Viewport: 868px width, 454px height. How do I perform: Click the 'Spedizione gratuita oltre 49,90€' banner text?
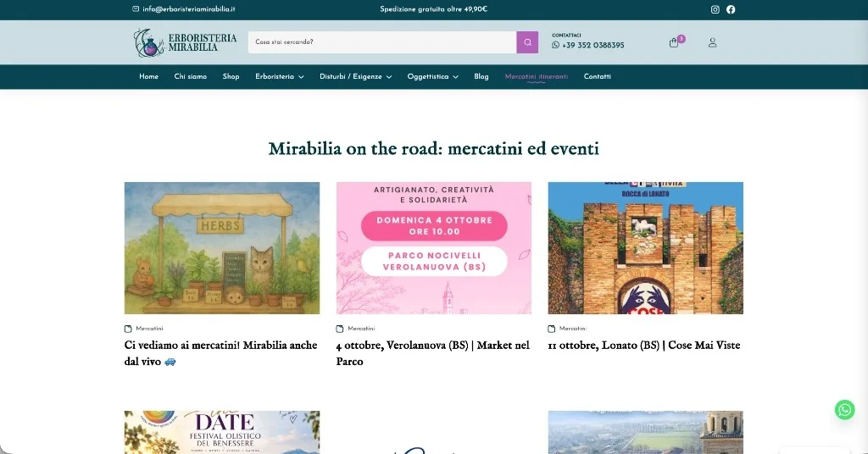pos(433,8)
